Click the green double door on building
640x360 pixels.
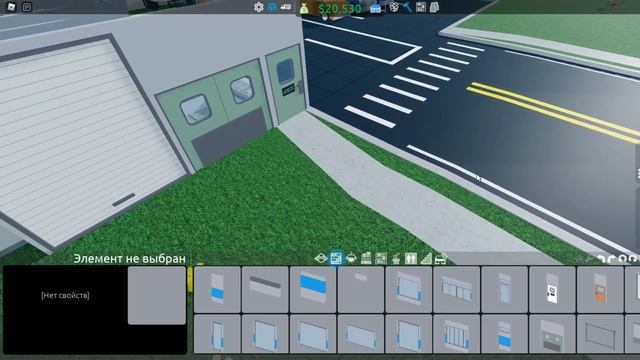coord(216,114)
